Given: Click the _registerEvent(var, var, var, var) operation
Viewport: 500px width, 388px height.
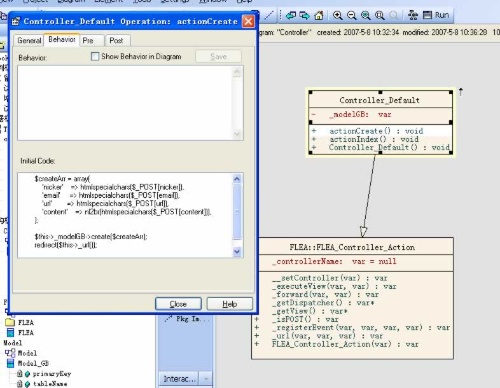Looking at the screenshot, I should tap(361, 328).
